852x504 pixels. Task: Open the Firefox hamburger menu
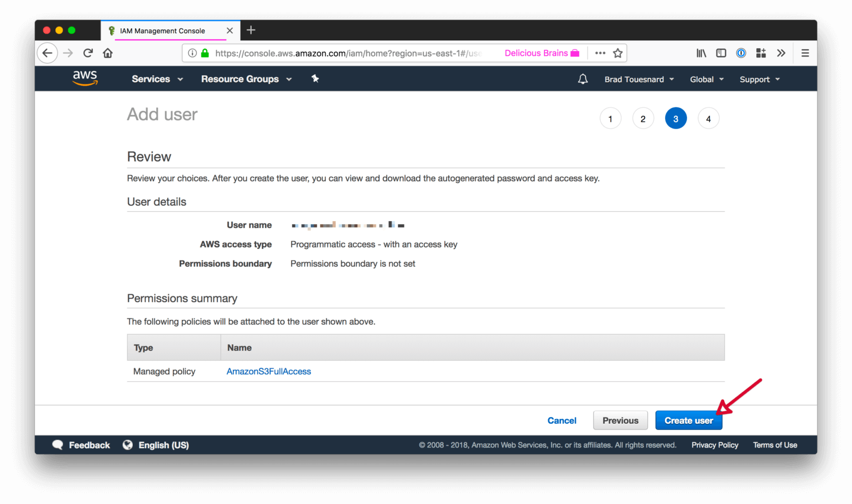coord(805,53)
